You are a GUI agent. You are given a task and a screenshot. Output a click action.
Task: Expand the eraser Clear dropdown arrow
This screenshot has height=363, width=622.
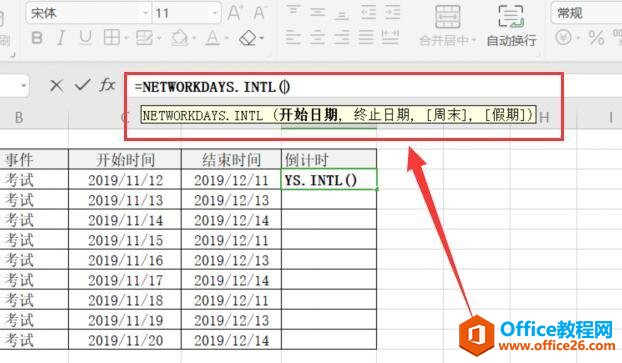coord(262,38)
